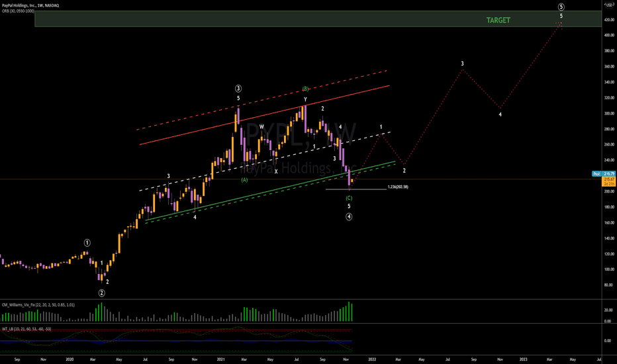The height and width of the screenshot is (364, 617).
Task: Select the ORB (30, 0930-1000) indicator label
Action: [18, 11]
